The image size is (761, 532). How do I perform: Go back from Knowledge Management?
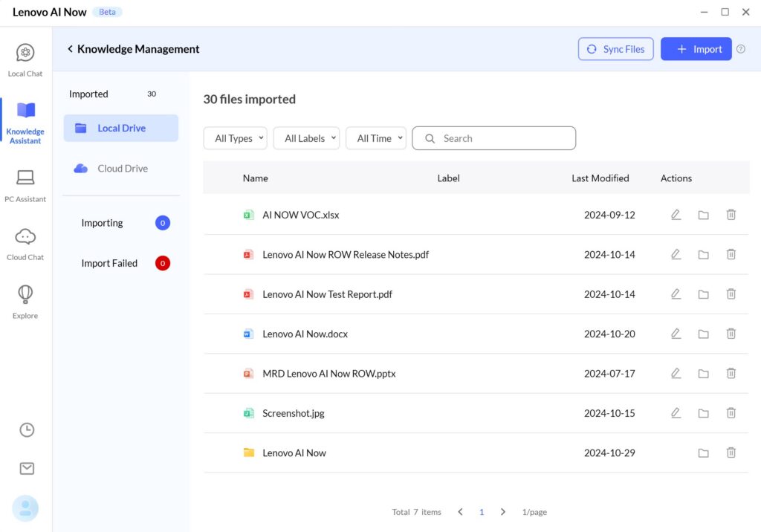point(71,49)
